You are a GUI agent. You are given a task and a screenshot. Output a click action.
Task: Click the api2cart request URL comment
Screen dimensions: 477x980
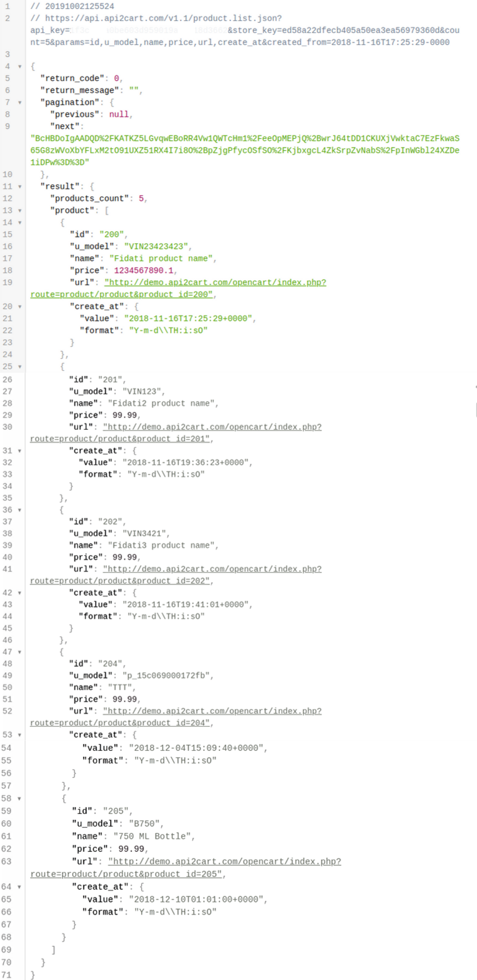(245, 31)
